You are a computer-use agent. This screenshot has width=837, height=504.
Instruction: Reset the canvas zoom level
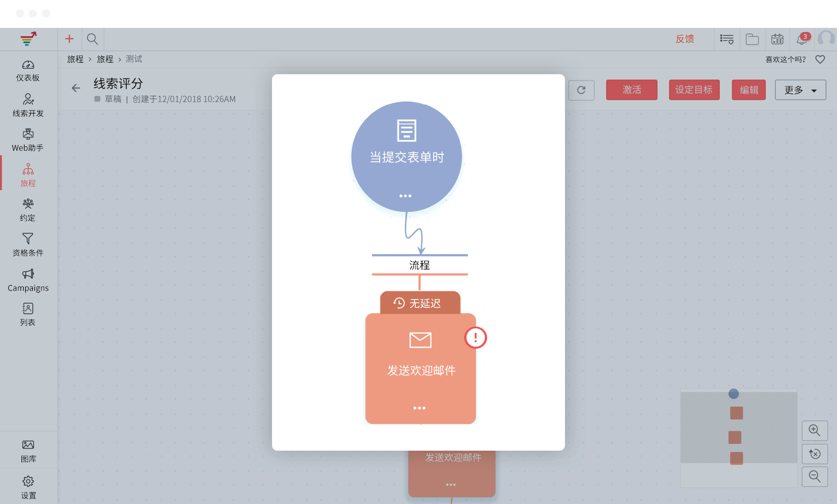tap(815, 454)
